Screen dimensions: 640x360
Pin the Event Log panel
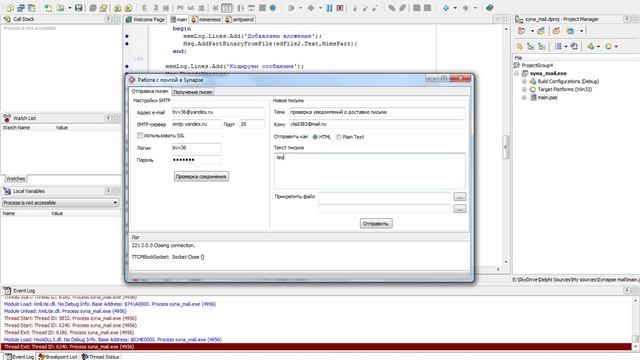point(627,291)
